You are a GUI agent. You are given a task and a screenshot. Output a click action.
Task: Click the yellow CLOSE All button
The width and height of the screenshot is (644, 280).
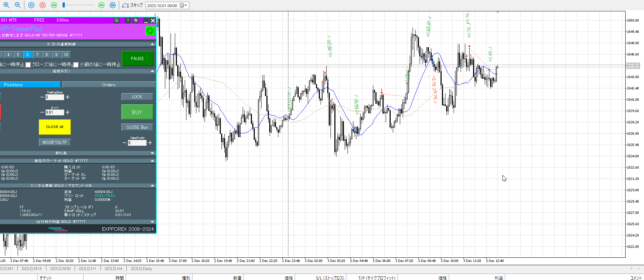54,127
